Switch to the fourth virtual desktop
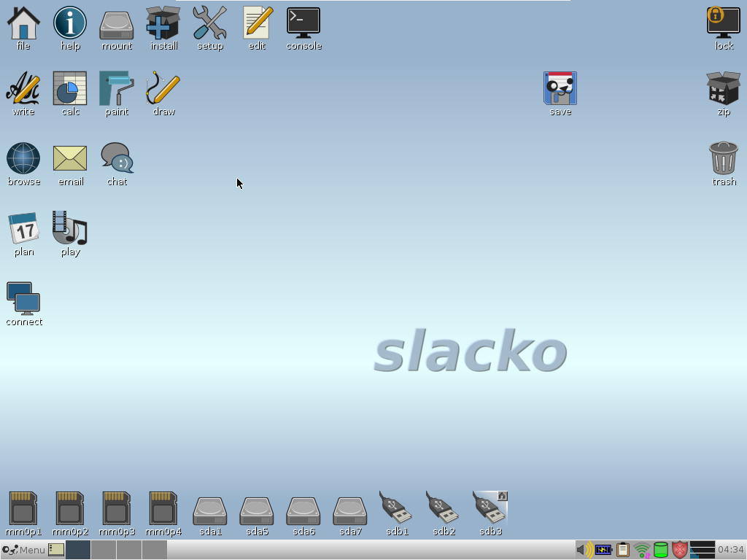This screenshot has width=747, height=560. (x=155, y=550)
